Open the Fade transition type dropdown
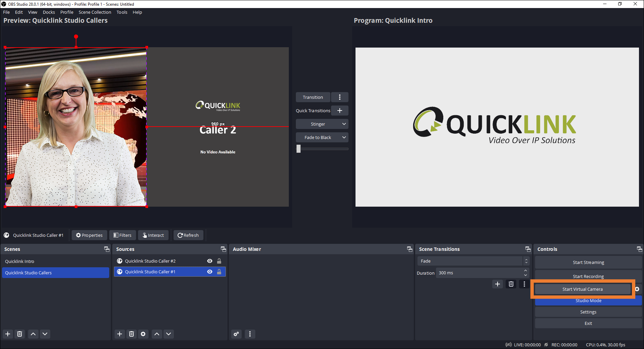The width and height of the screenshot is (644, 349). (x=473, y=261)
